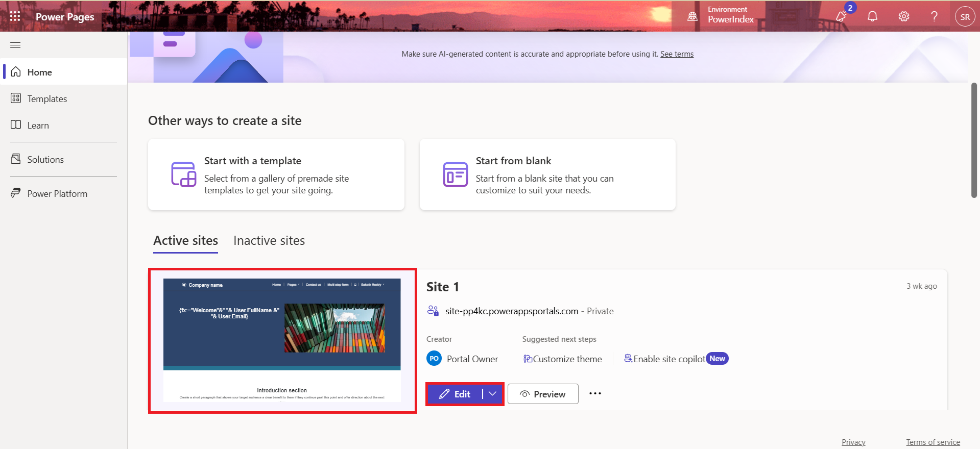980x452 pixels.
Task: Open the app launcher waffle icon
Action: coord(15,16)
